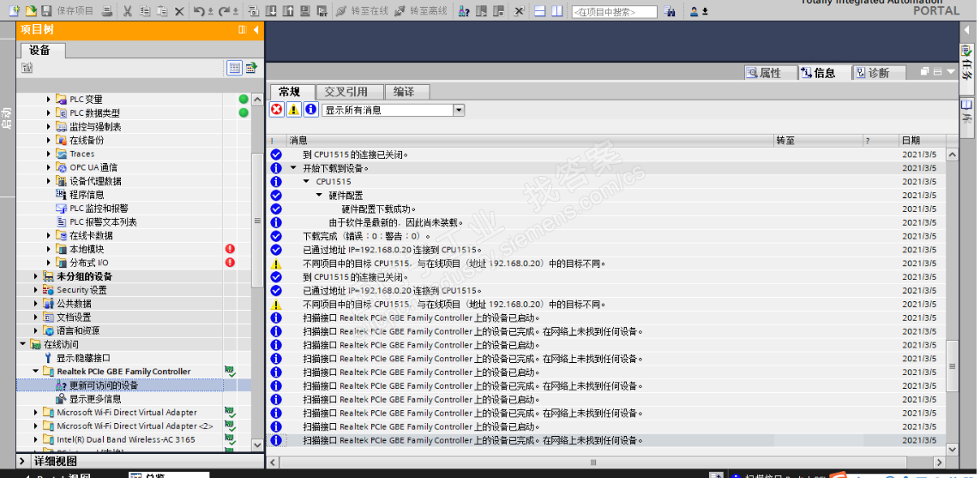Click the user login icon in the toolbar
The height and width of the screenshot is (478, 980).
tap(694, 10)
